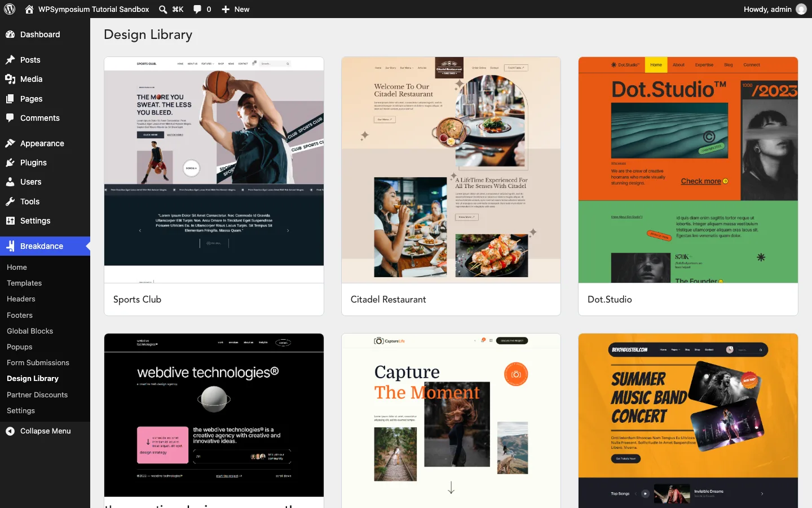
Task: Open the comments bubble icon in admin bar
Action: click(197, 9)
